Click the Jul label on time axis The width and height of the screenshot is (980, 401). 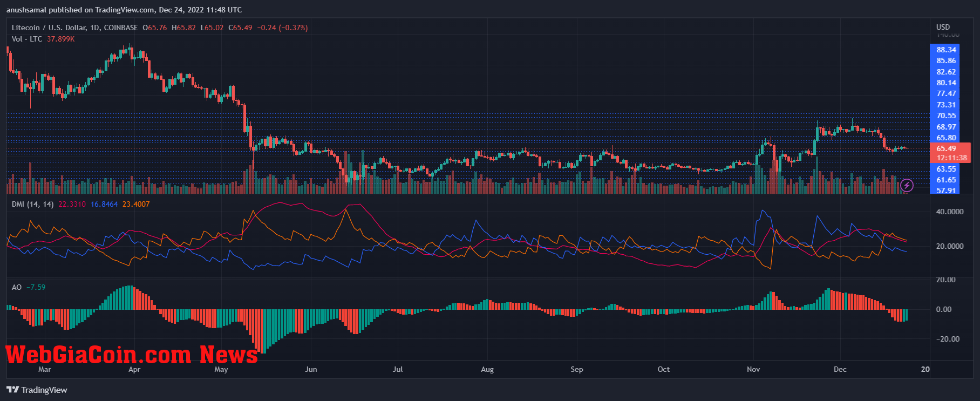point(398,369)
